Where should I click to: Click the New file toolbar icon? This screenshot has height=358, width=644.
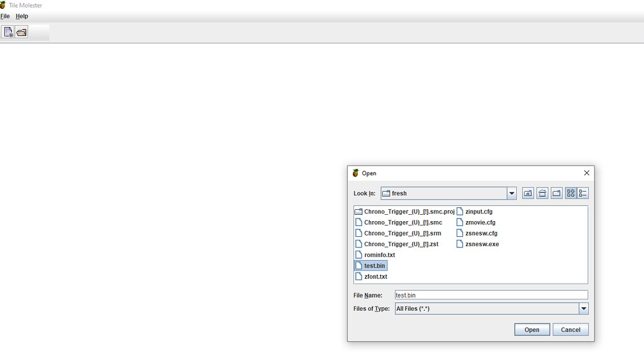8,32
